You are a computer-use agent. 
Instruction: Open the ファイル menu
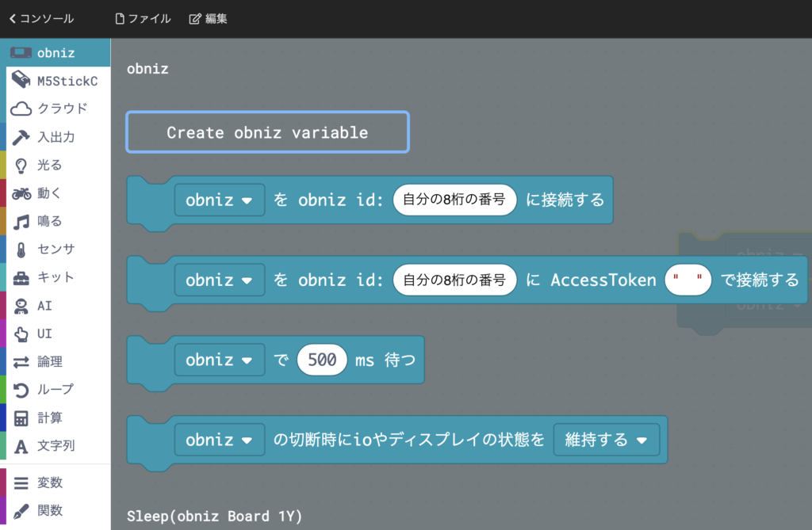[143, 19]
